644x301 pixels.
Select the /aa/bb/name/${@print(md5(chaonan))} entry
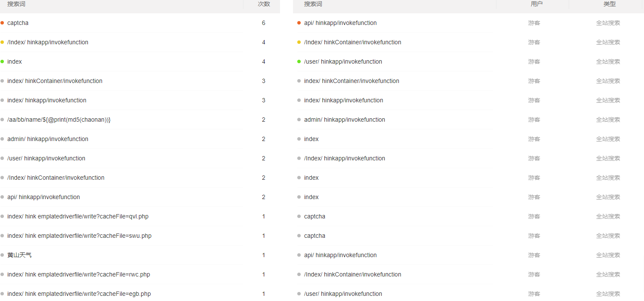pyautogui.click(x=59, y=120)
